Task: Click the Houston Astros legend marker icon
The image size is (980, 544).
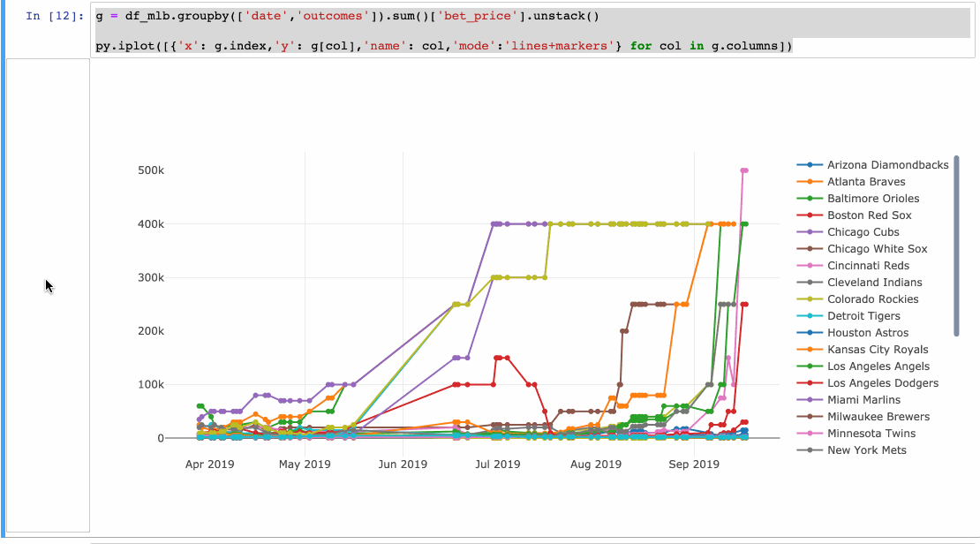Action: click(811, 332)
